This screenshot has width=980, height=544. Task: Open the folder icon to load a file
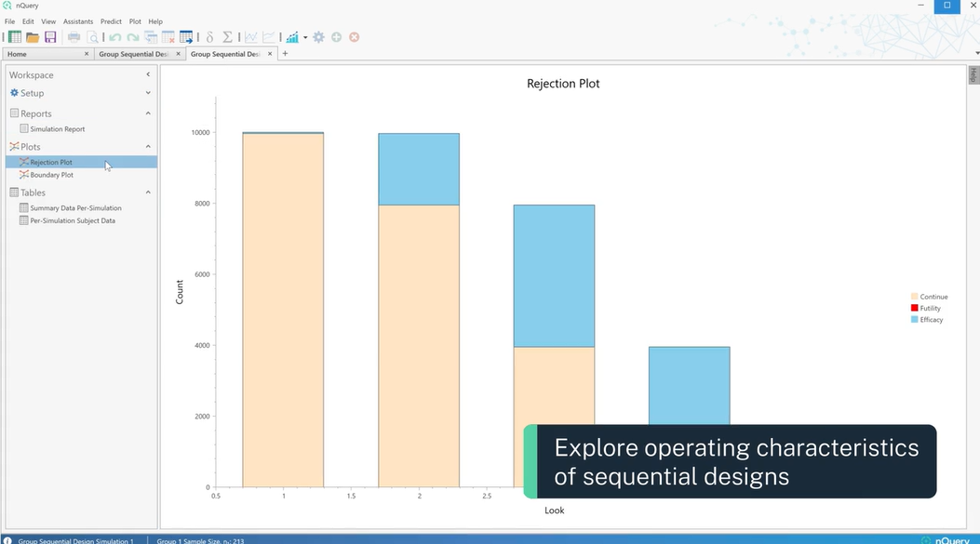(x=32, y=36)
